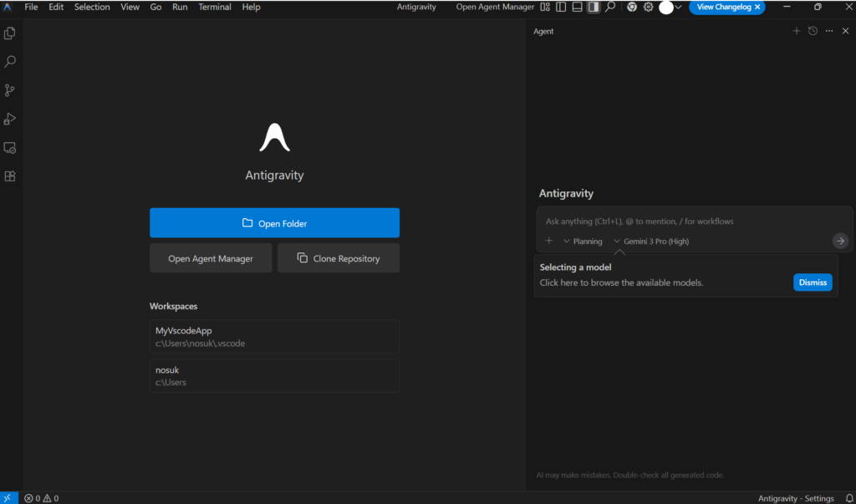
Task: Click the Chrome browser icon in the title bar
Action: click(632, 7)
